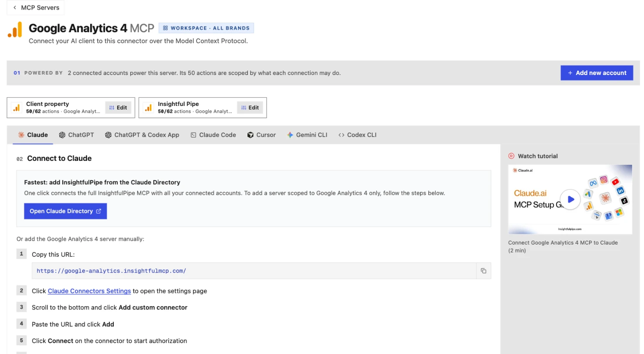Go back to MCP Servers

(x=36, y=7)
